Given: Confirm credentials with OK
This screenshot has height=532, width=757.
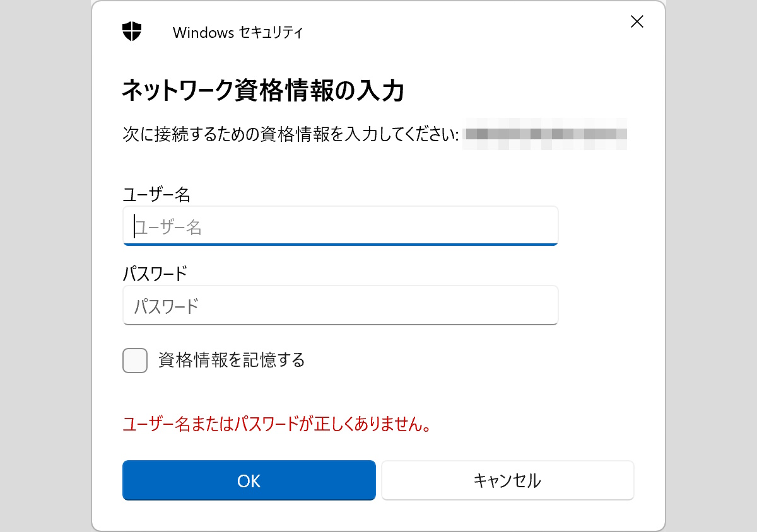Looking at the screenshot, I should 249,480.
